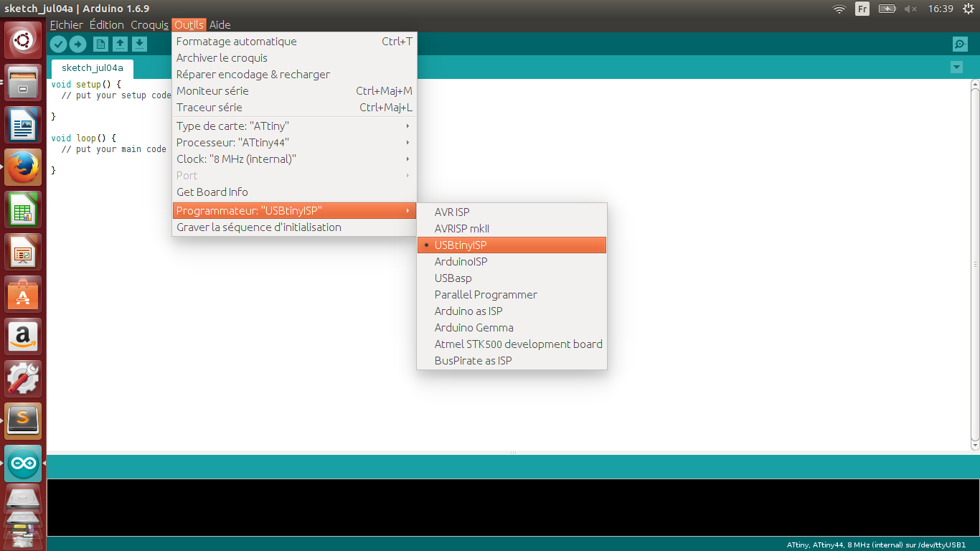Open Ubuntu Dash from the launcher
The height and width of the screenshot is (551, 980).
tap(24, 42)
